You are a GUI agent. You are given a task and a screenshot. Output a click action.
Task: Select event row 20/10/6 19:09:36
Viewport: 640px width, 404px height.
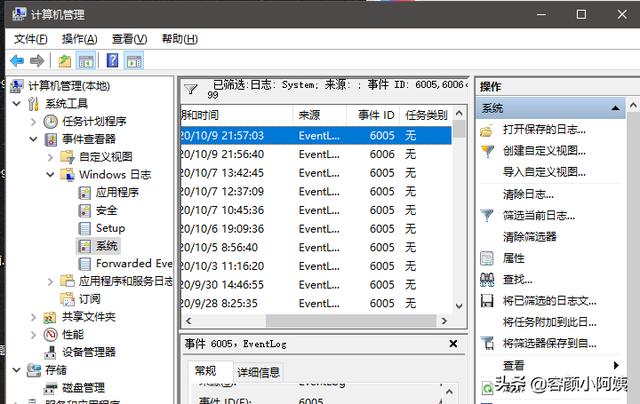[x=316, y=229]
